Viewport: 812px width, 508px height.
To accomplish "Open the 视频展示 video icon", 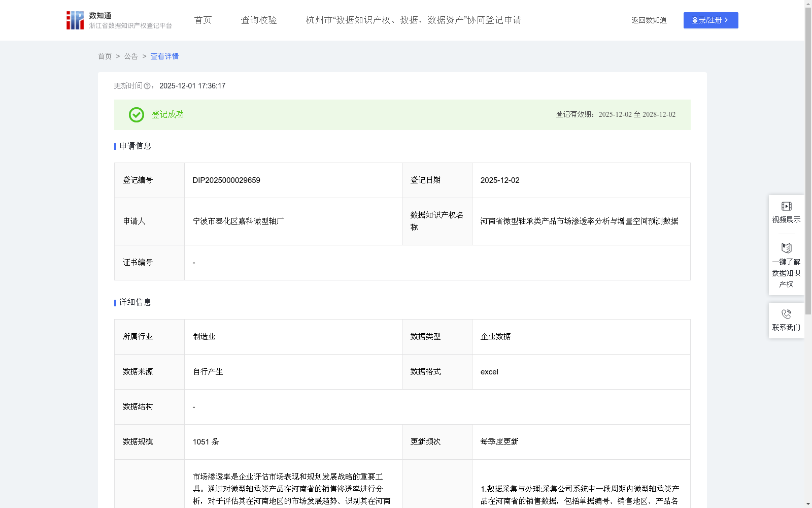I will point(786,206).
